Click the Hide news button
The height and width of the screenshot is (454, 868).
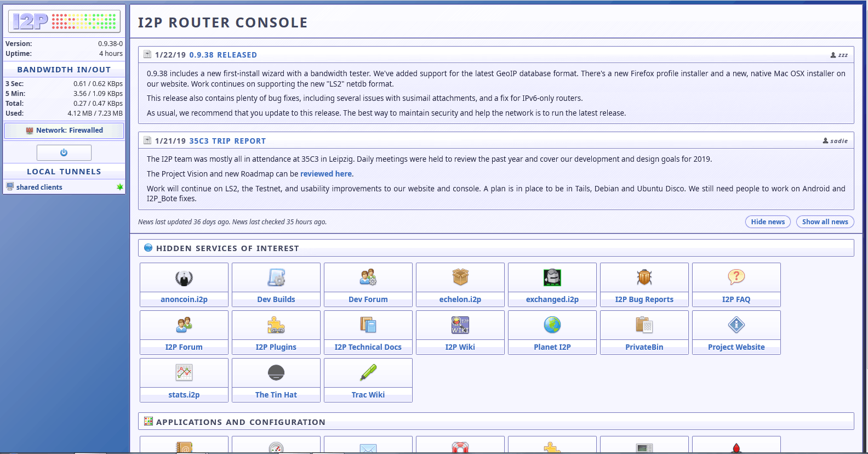(x=768, y=222)
